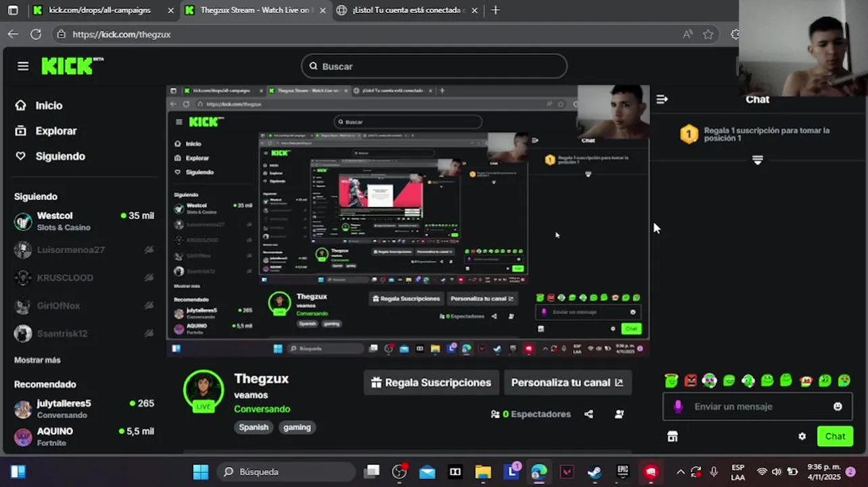Click the share icon under the stream
The image size is (868, 487).
click(589, 414)
